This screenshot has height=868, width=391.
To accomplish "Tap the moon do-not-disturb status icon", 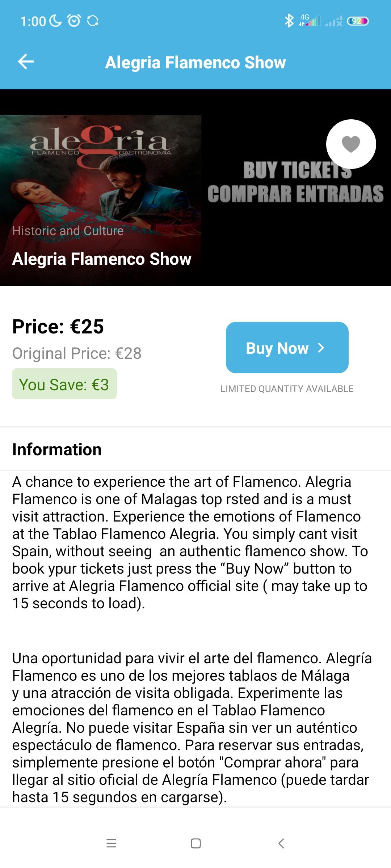I will [55, 21].
